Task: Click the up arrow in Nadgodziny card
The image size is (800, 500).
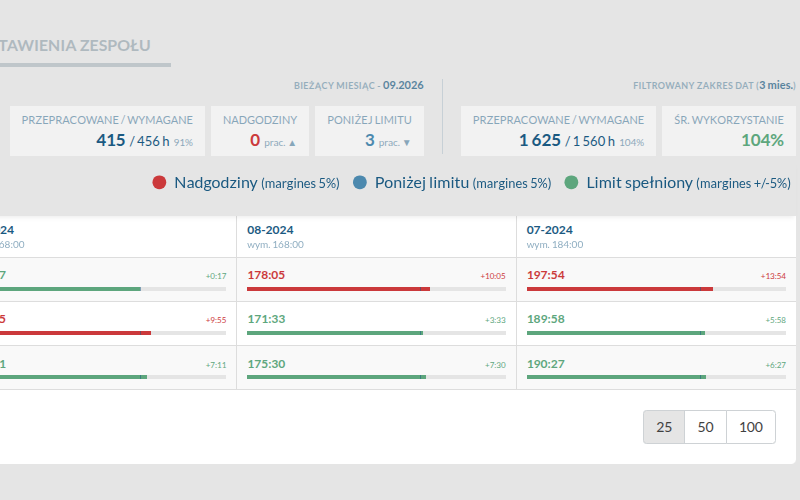Action: pyautogui.click(x=292, y=143)
